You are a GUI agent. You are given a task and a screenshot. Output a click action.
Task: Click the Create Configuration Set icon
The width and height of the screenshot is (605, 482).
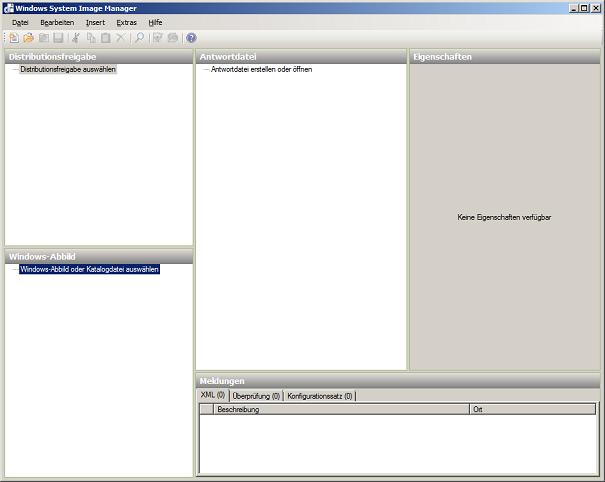(x=172, y=38)
